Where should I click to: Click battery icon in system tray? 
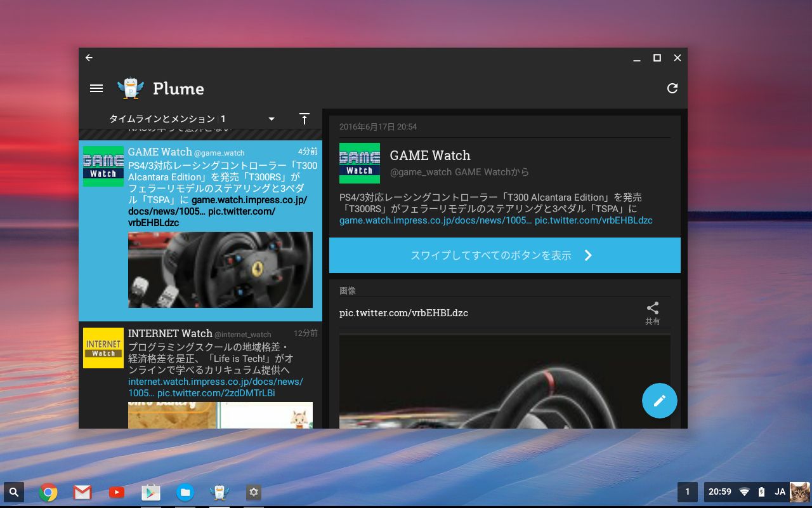[x=762, y=492]
